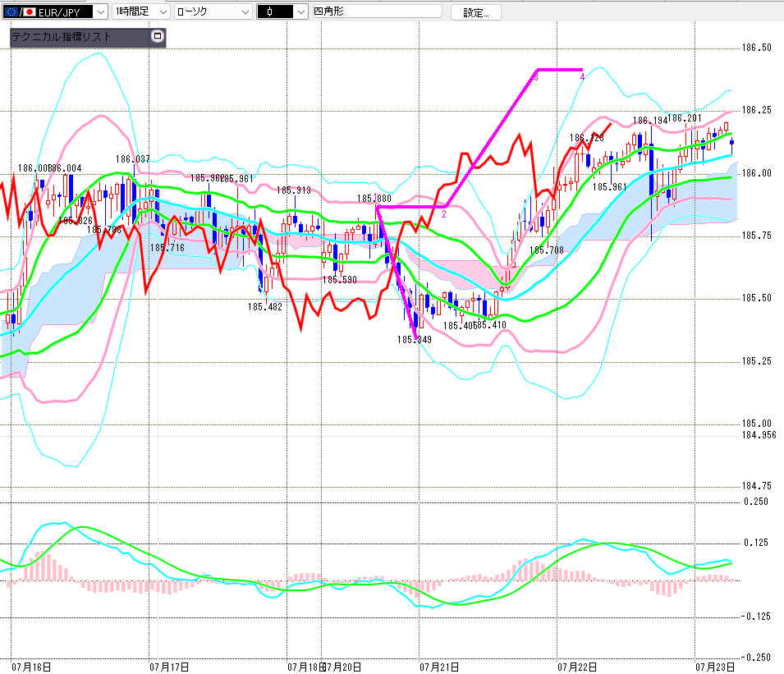Click the 07月21日 date label
This screenshot has width=784, height=674.
coord(439,667)
